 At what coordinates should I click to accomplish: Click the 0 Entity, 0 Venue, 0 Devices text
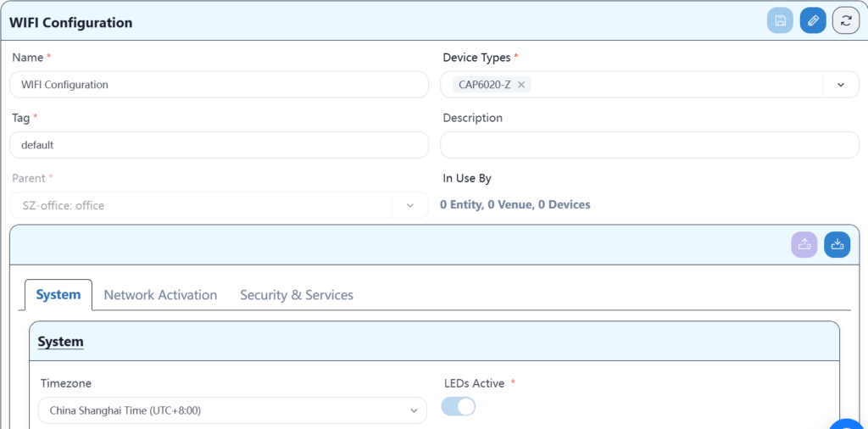[x=515, y=204]
